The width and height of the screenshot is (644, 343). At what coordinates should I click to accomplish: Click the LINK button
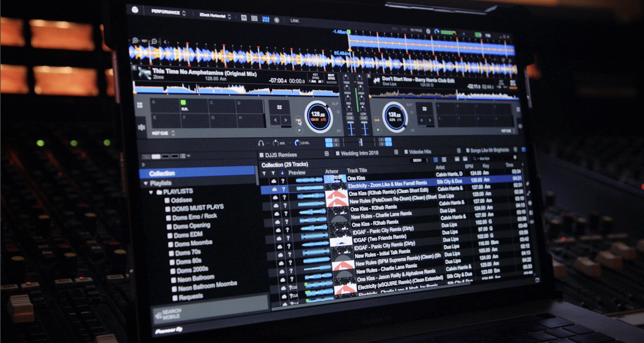click(295, 21)
